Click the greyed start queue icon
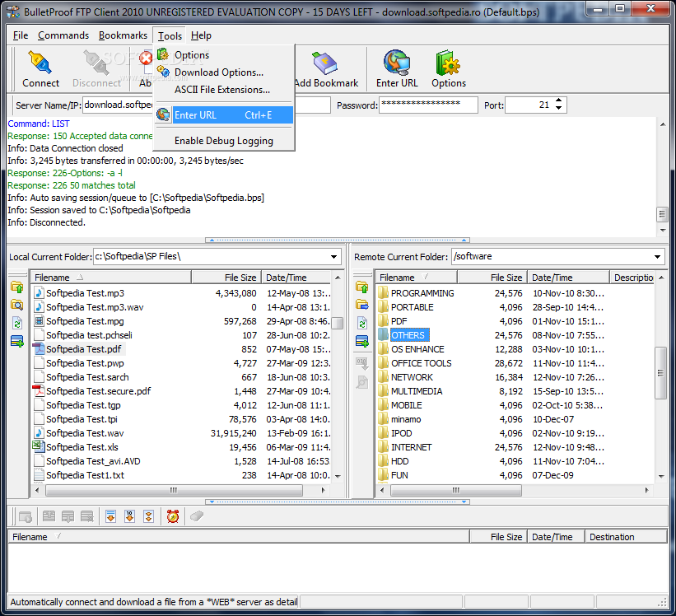676x616 pixels. (26, 516)
